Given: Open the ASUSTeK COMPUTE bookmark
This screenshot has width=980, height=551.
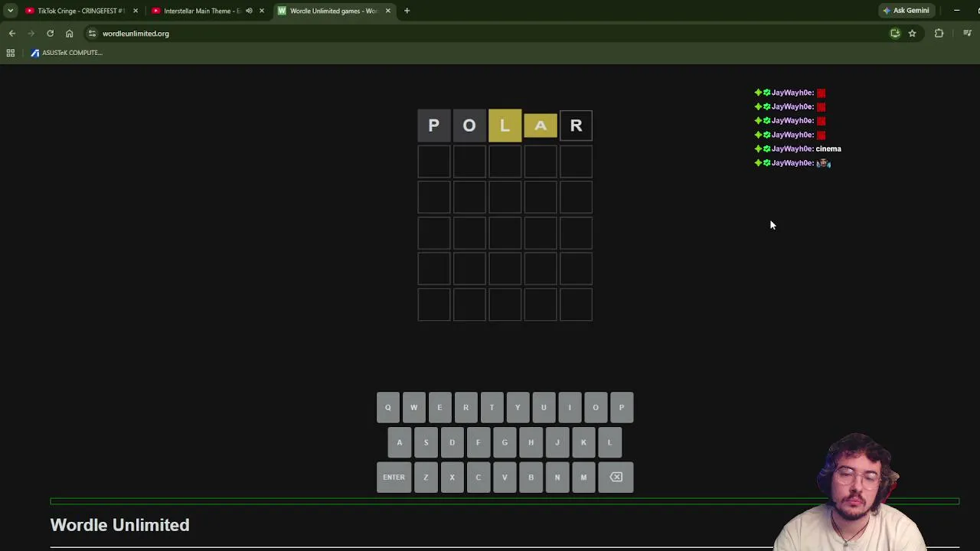Looking at the screenshot, I should [66, 53].
